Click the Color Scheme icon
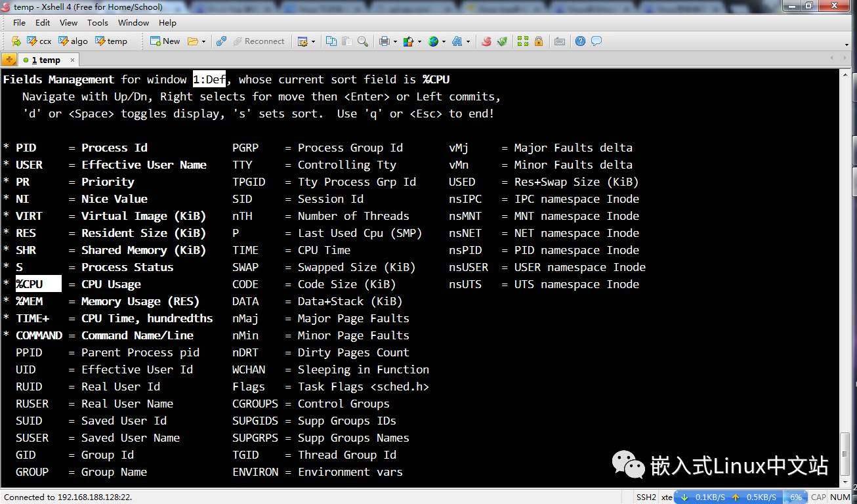Screen dimensions: 857x504 tap(408, 41)
